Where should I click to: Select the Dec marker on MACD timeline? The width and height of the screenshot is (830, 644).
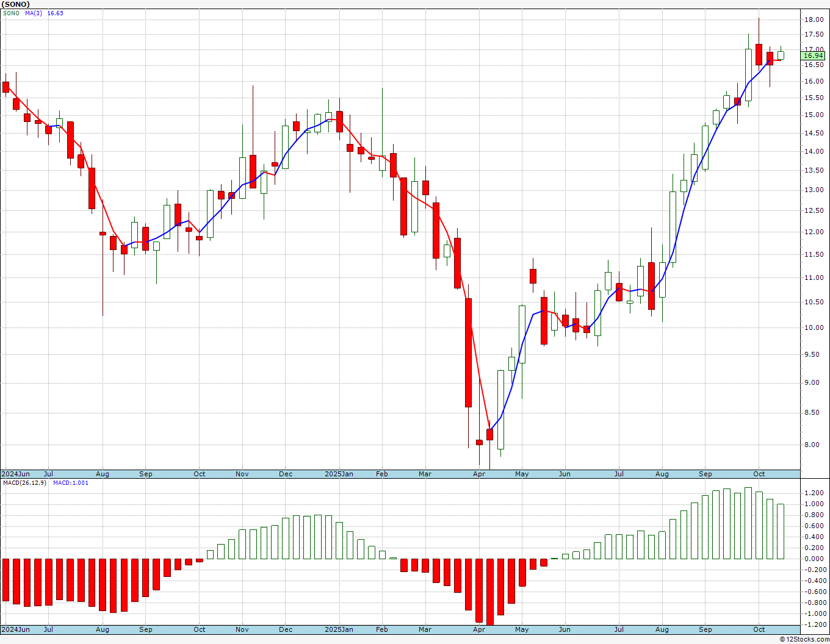pos(286,629)
